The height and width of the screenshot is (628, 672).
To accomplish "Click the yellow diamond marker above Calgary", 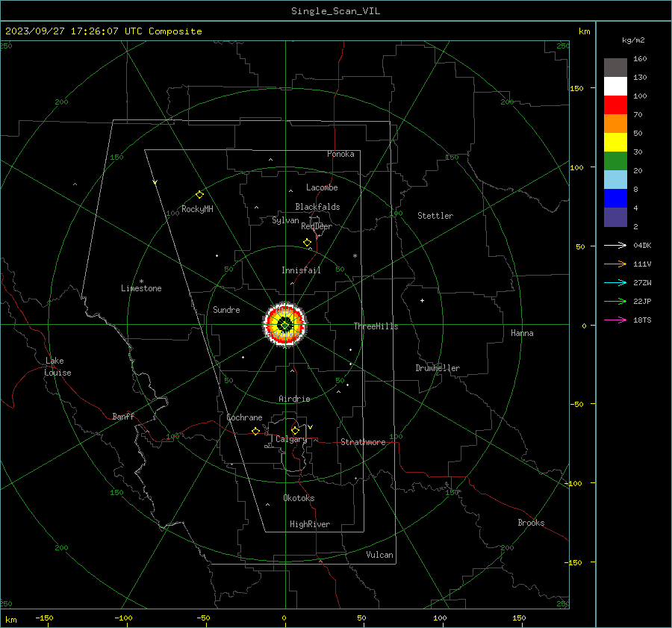I will [295, 430].
